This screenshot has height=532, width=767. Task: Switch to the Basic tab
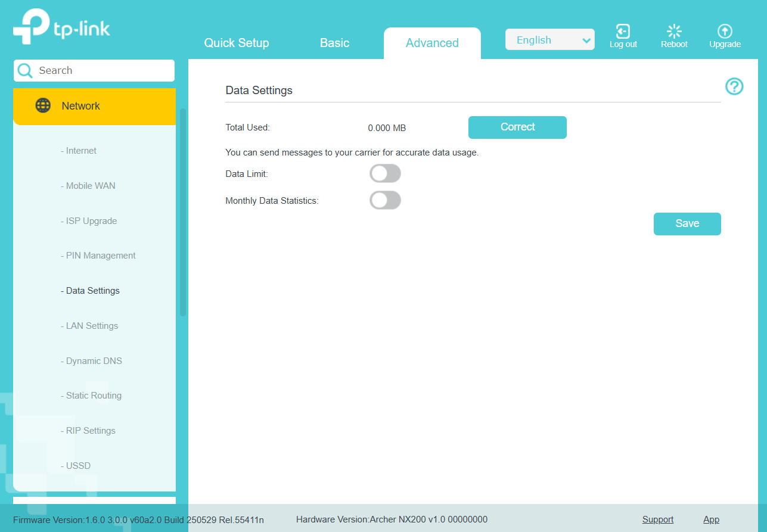pyautogui.click(x=334, y=43)
